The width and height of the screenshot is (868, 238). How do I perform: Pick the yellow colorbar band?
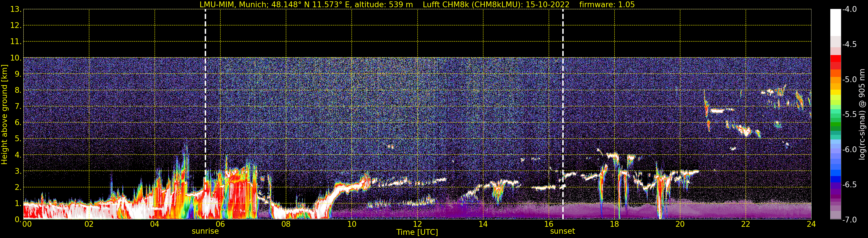coord(835,92)
